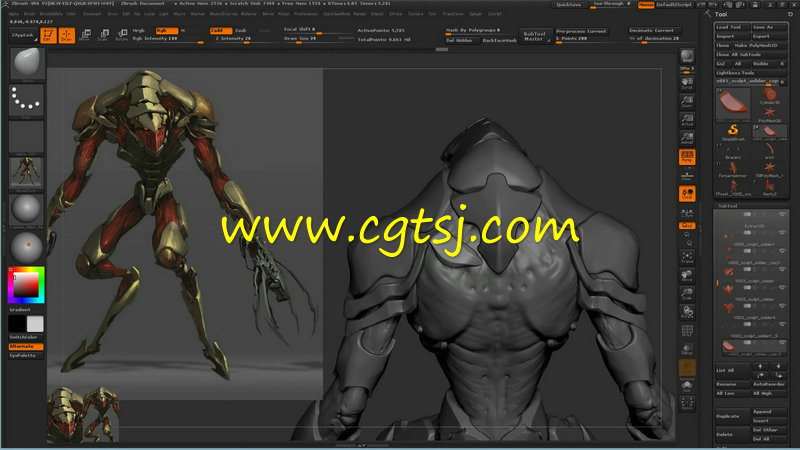This screenshot has height=450, width=800.
Task: Click the Floor grid icon
Action: tap(687, 175)
